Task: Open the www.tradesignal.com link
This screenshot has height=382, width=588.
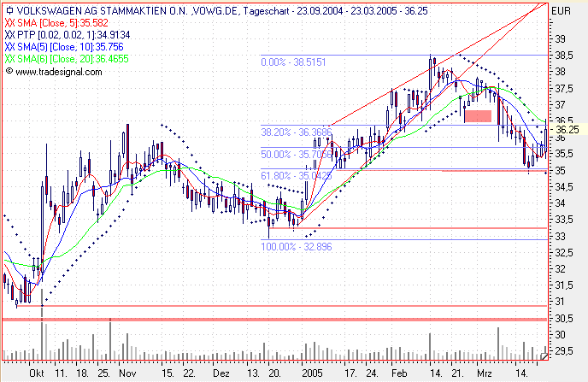Action: [x=58, y=72]
